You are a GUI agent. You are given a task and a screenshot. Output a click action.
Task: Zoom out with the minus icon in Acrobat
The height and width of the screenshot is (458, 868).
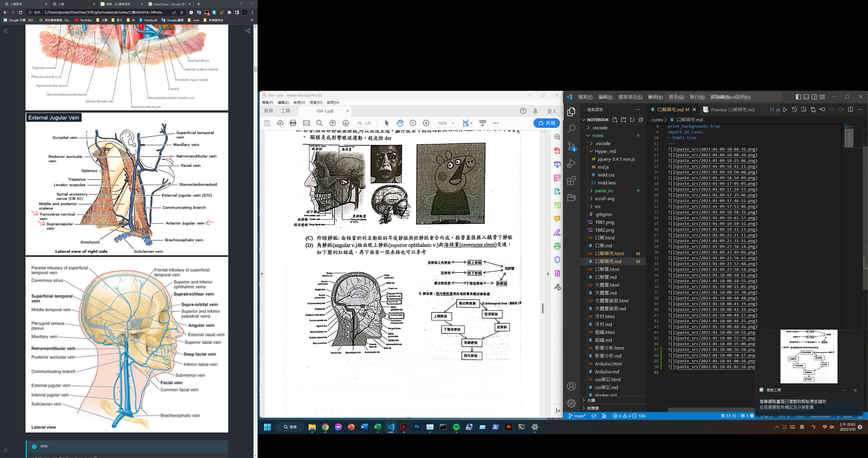(413, 123)
